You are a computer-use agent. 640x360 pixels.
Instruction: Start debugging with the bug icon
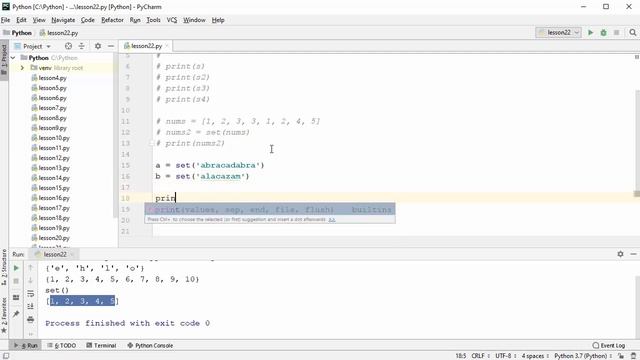coord(603,33)
